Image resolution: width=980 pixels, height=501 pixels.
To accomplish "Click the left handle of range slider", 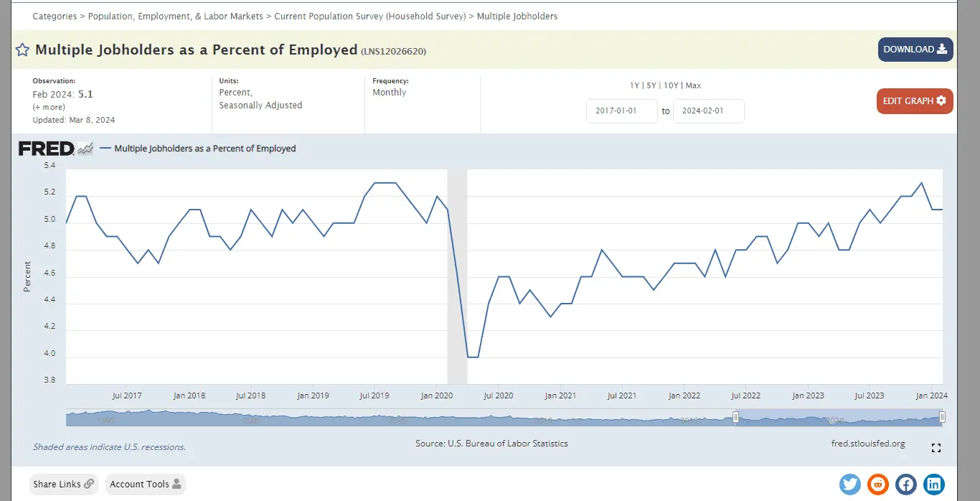I will 735,417.
